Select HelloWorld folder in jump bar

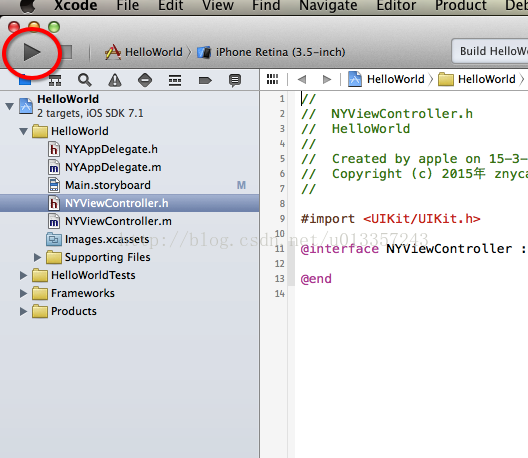point(477,79)
